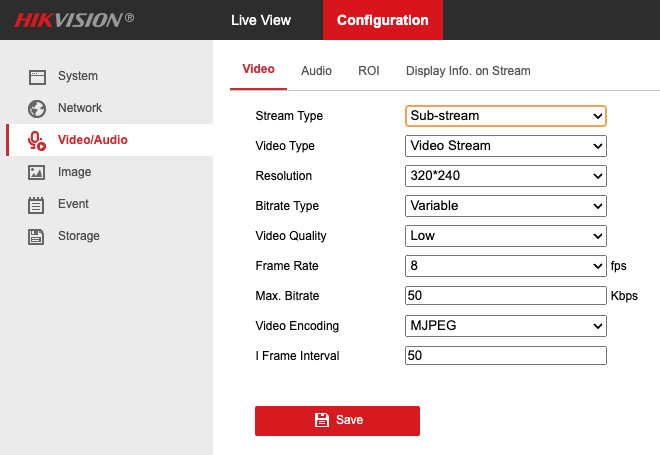Open the ROI tab

369,71
